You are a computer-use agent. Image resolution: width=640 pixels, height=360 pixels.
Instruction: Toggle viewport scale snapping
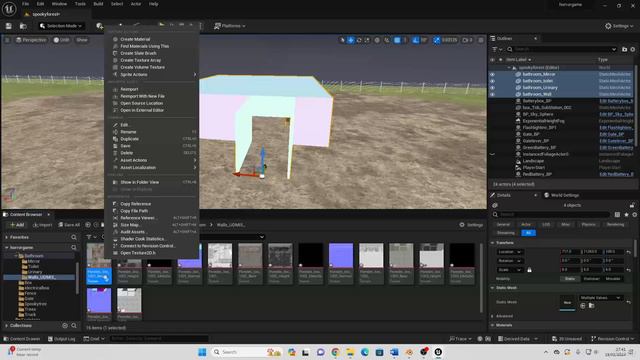[436, 40]
